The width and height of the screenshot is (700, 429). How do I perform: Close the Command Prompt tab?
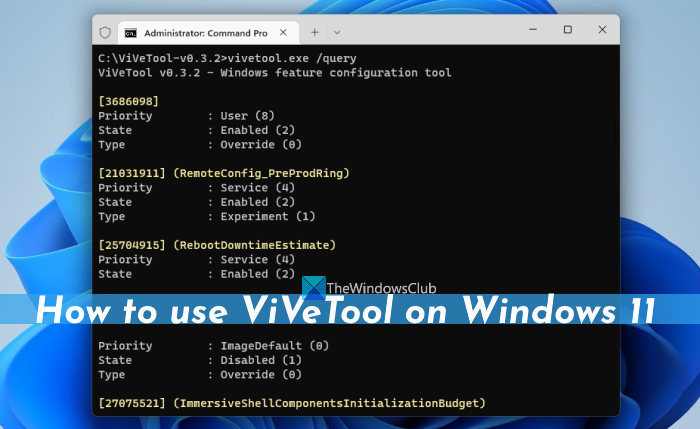tap(283, 33)
